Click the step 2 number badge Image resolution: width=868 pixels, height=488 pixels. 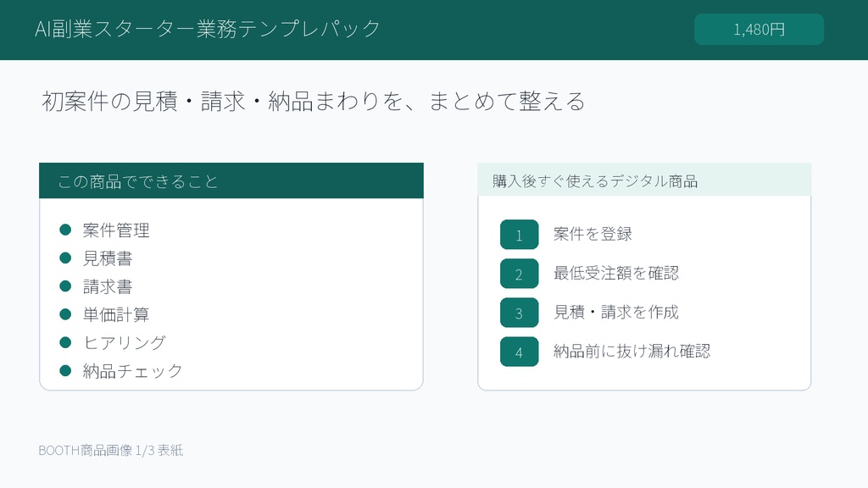point(520,274)
